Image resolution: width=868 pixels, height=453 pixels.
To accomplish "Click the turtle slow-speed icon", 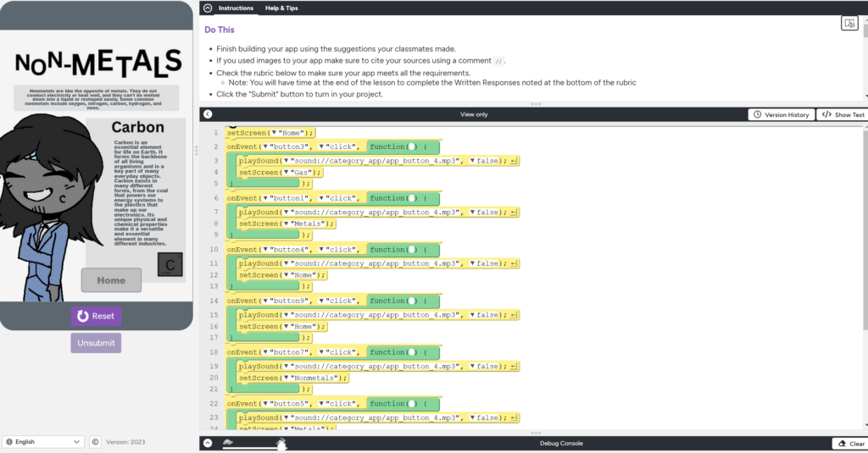I will click(x=228, y=442).
